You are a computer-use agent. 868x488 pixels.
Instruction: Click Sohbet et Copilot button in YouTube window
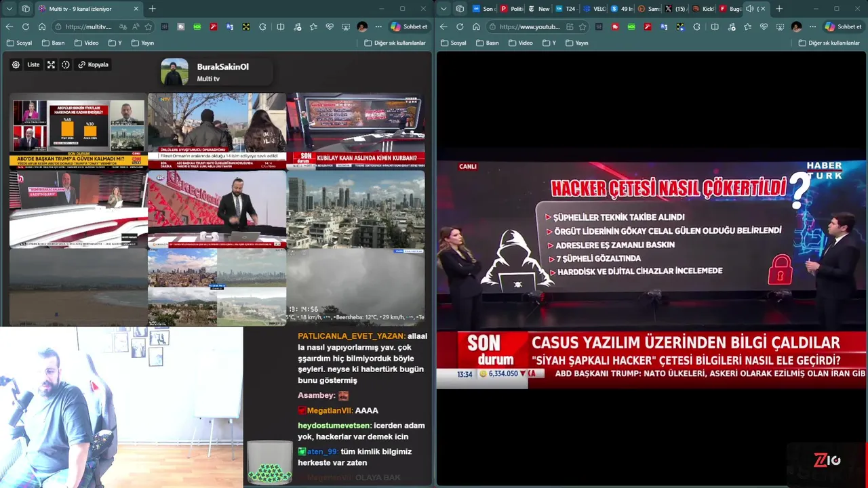click(843, 26)
